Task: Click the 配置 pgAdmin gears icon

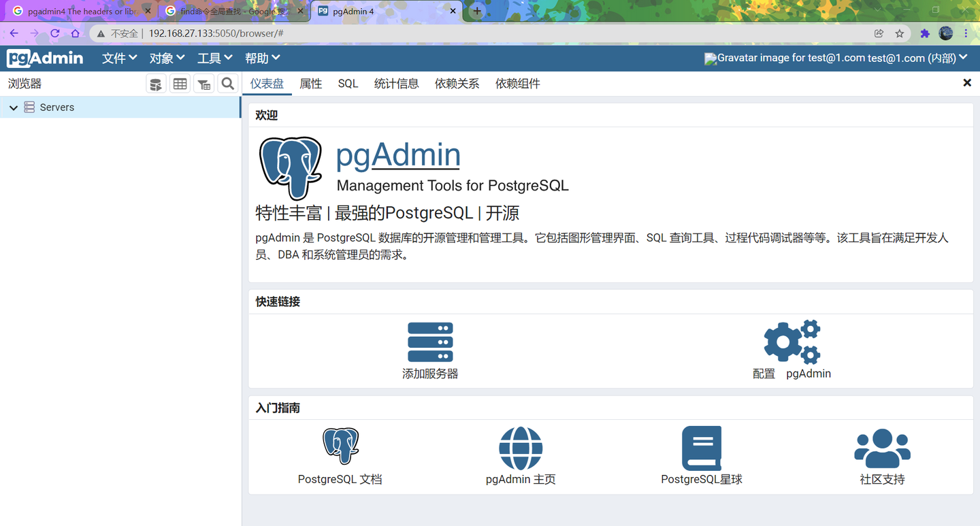Action: coord(792,342)
